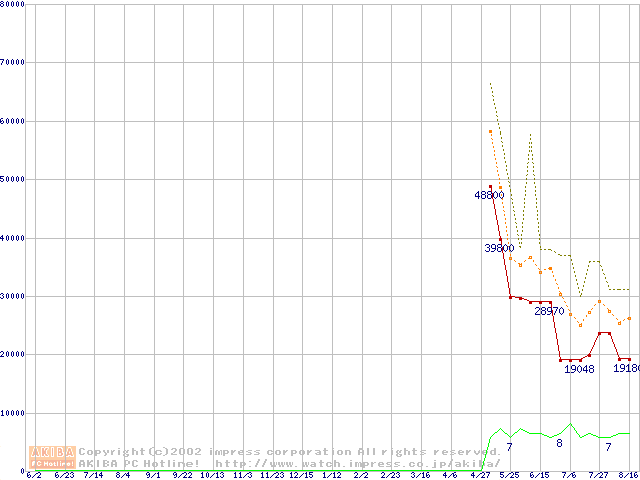Click the 8/16 date axis label
This screenshot has height=480, width=640.
629,475
